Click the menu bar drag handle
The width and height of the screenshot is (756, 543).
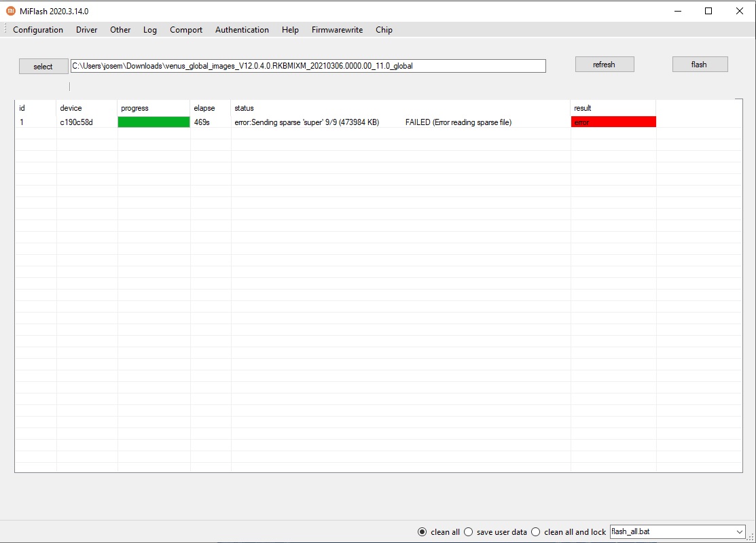5,29
